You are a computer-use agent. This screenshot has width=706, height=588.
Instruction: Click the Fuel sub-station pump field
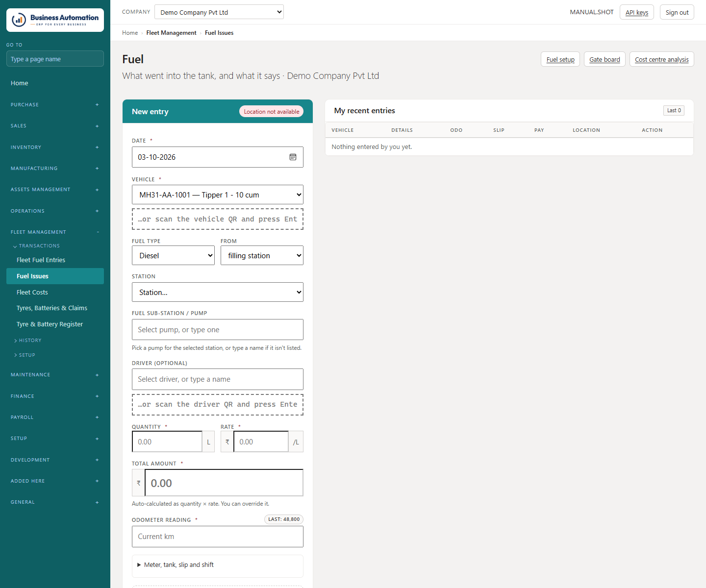(x=218, y=330)
